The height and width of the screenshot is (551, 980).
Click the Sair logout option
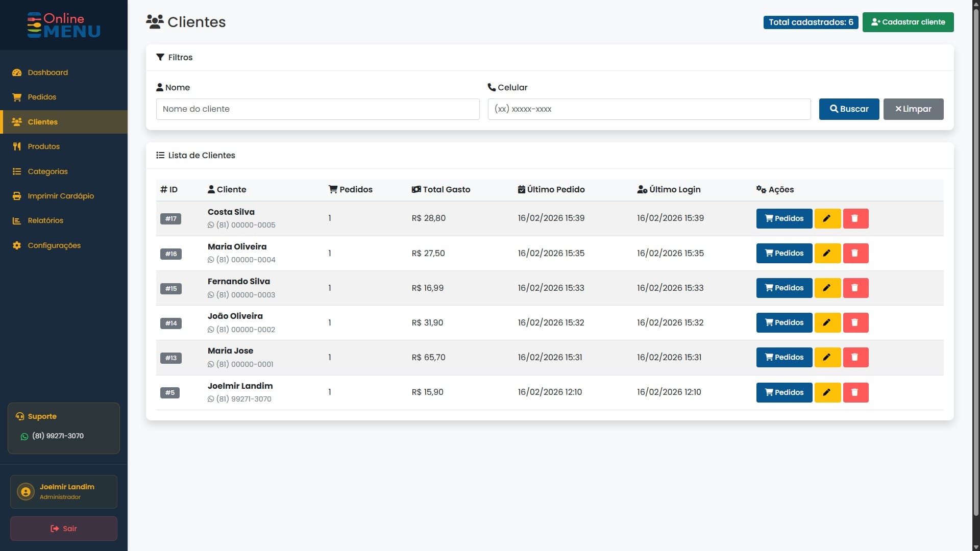click(63, 529)
